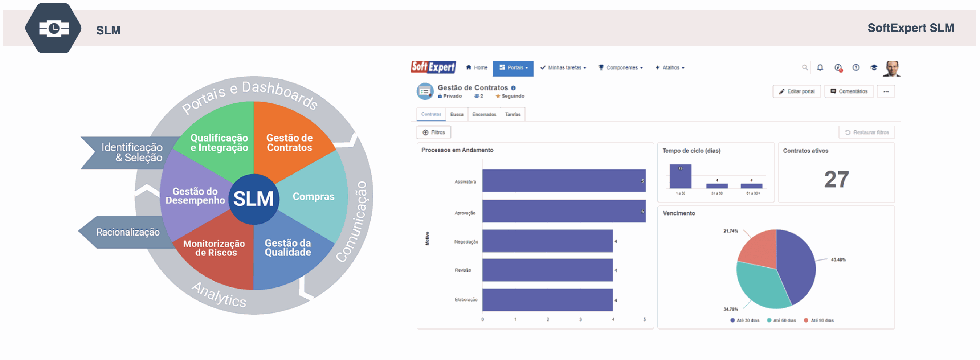Select the Contratos tab
Image resolution: width=980 pixels, height=360 pixels.
pyautogui.click(x=431, y=114)
